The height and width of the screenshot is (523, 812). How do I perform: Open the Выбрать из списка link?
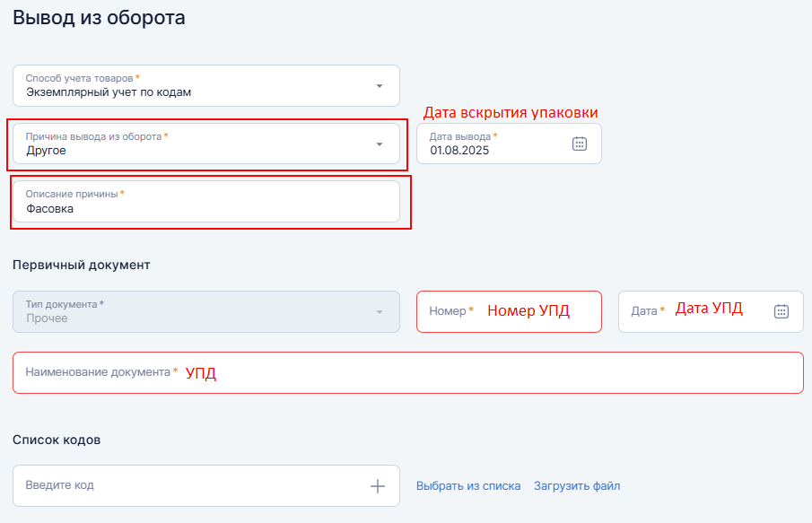click(468, 486)
